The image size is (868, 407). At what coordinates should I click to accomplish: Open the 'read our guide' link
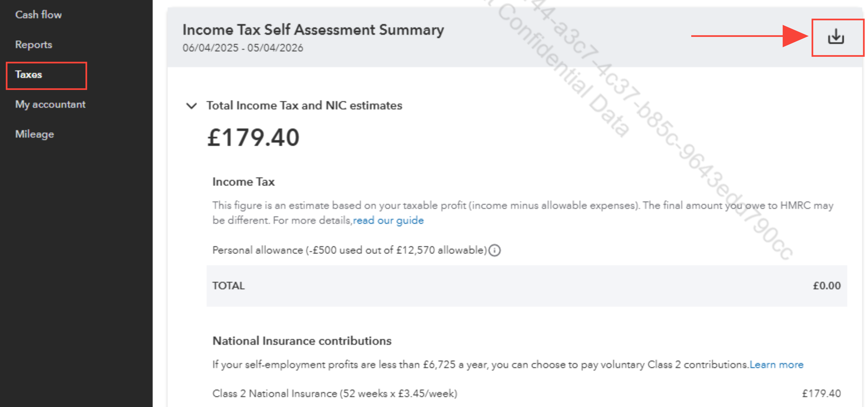388,220
